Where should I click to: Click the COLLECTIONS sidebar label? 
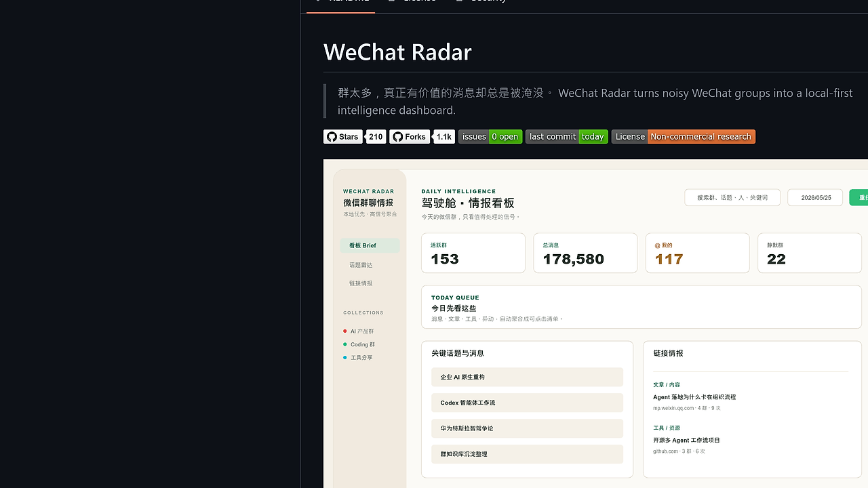[363, 312]
